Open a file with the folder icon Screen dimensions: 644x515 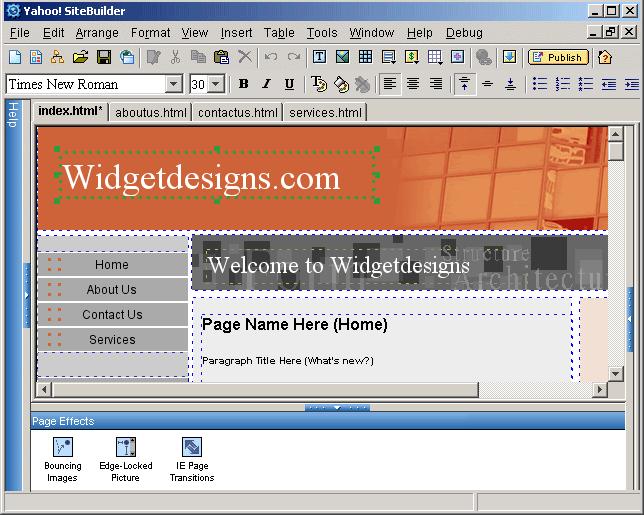[x=81, y=57]
